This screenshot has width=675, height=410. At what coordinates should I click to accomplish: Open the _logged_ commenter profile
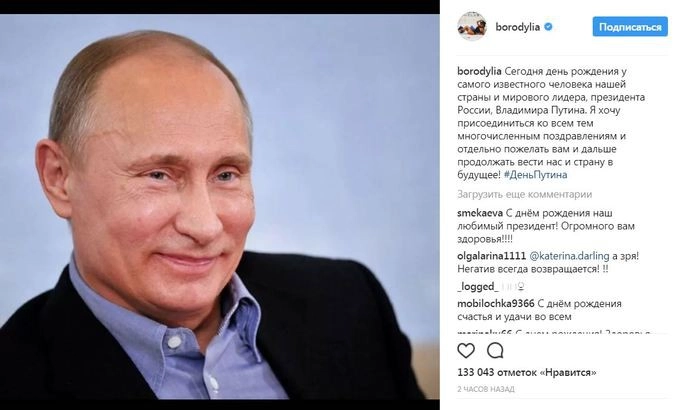[x=478, y=286]
